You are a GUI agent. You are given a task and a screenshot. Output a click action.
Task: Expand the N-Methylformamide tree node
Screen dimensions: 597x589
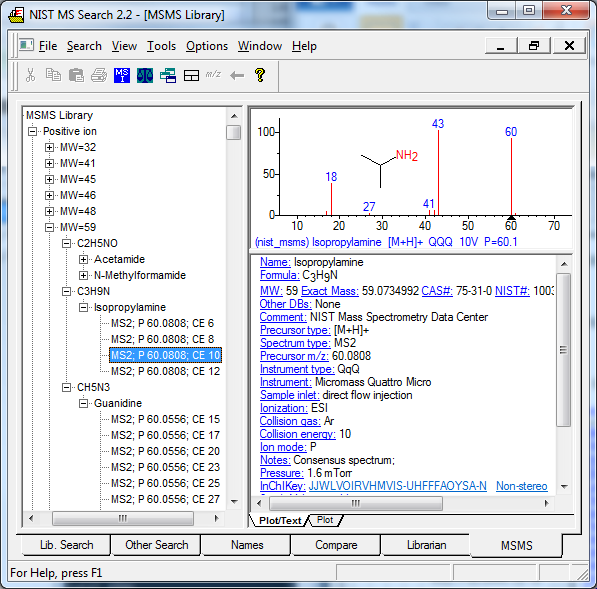point(83,275)
